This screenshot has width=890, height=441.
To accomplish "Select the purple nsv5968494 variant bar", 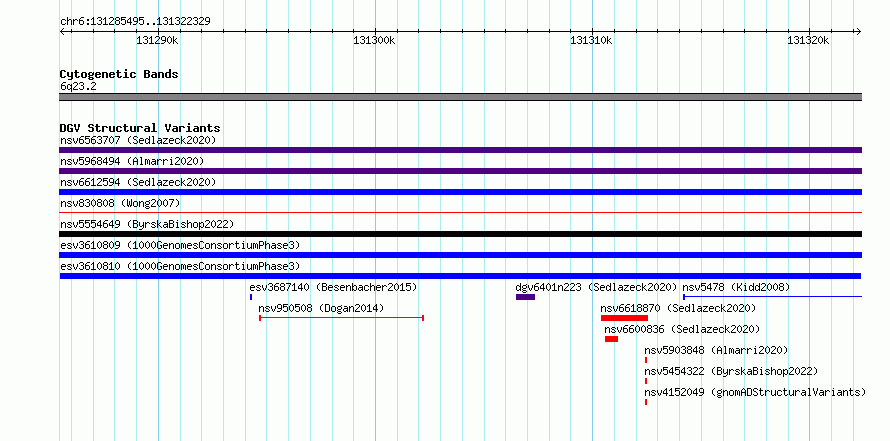I will 460,171.
